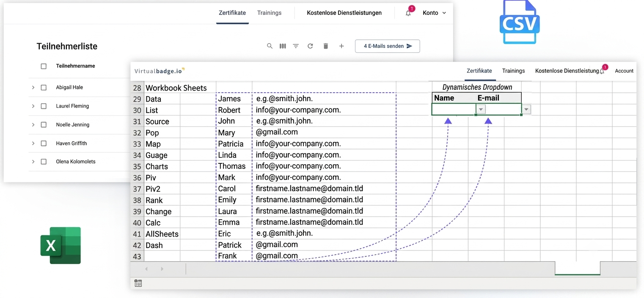
Task: Select the email cell beside Carol
Action: (x=324, y=189)
